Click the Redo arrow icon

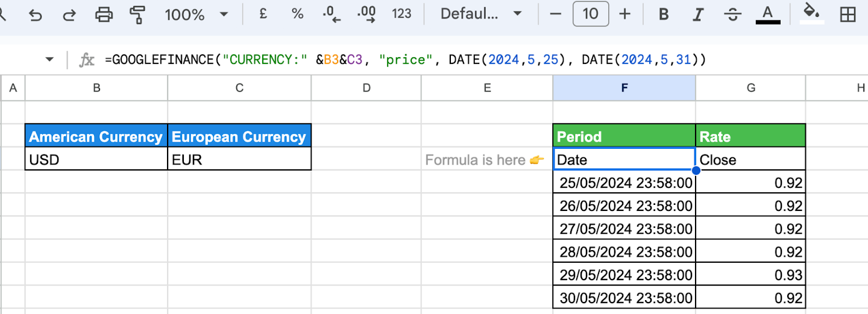pyautogui.click(x=69, y=14)
